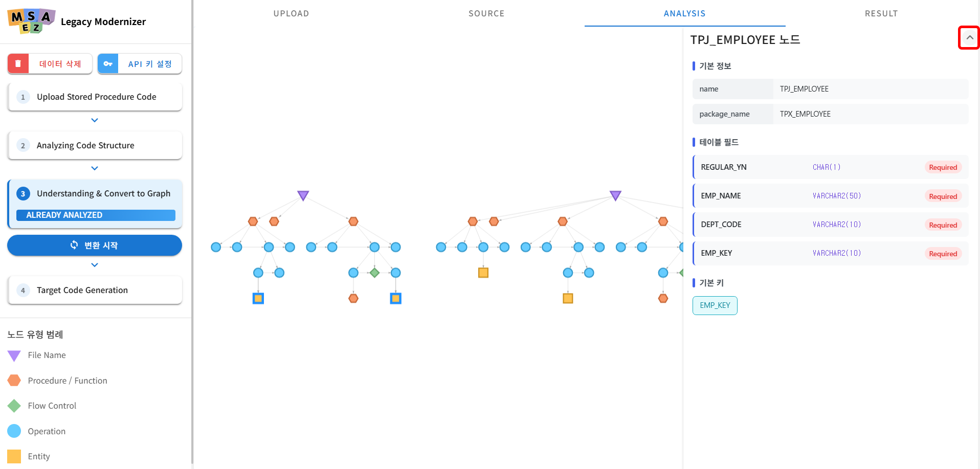This screenshot has width=980, height=469.
Task: Expand chevron below Analyzing Code Structure
Action: (x=95, y=168)
